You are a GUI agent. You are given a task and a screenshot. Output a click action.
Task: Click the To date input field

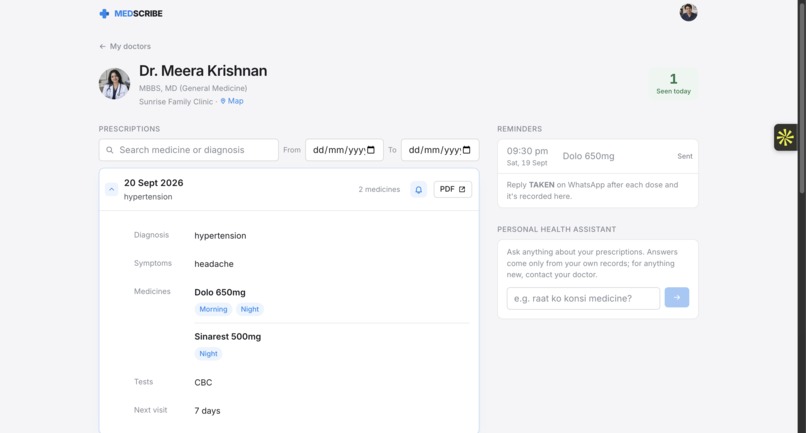tap(440, 150)
